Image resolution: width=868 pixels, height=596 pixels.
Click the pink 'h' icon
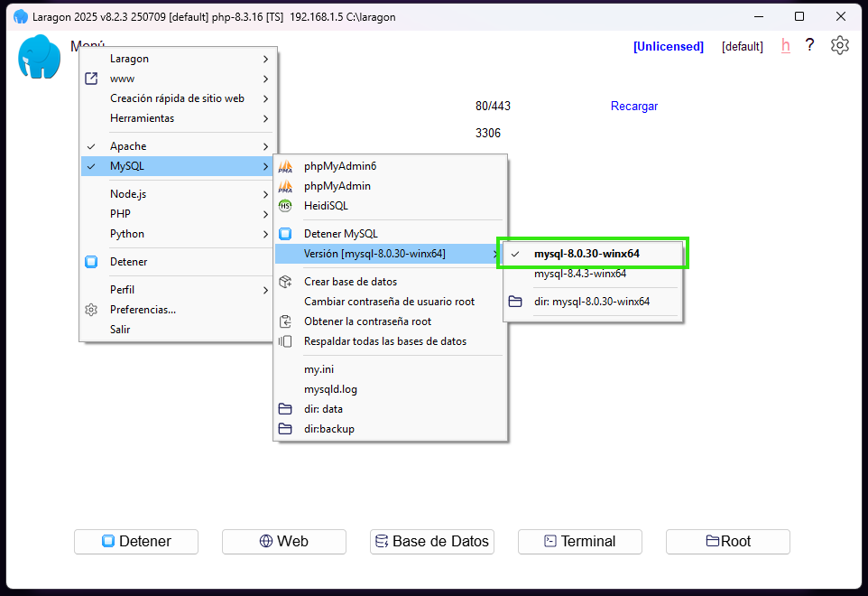coord(785,46)
